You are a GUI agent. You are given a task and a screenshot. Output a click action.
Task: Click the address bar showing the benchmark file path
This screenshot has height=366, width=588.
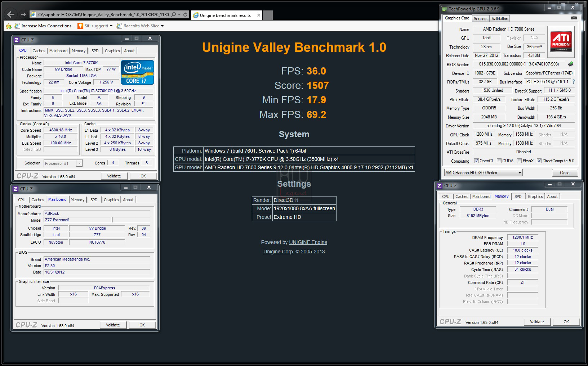click(x=103, y=14)
